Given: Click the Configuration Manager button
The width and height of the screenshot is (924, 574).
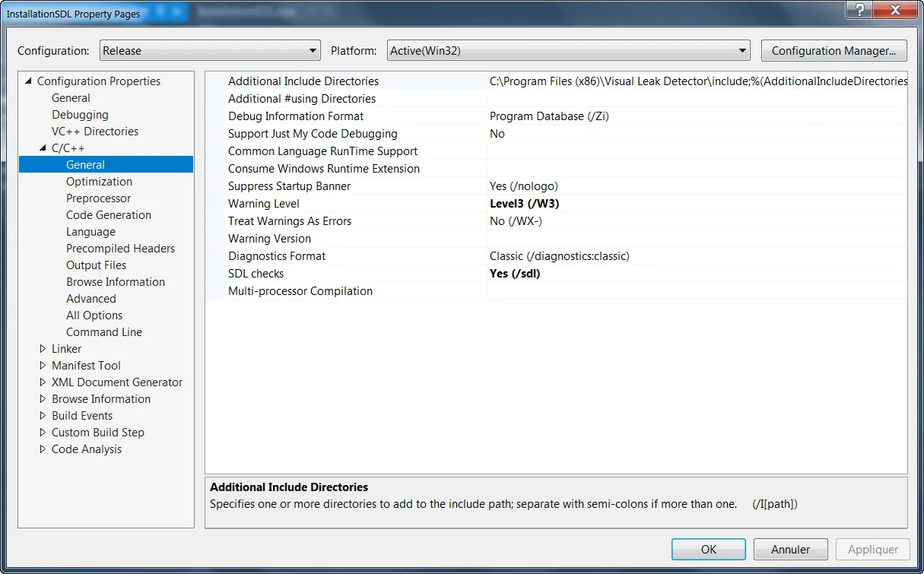Looking at the screenshot, I should click(834, 51).
